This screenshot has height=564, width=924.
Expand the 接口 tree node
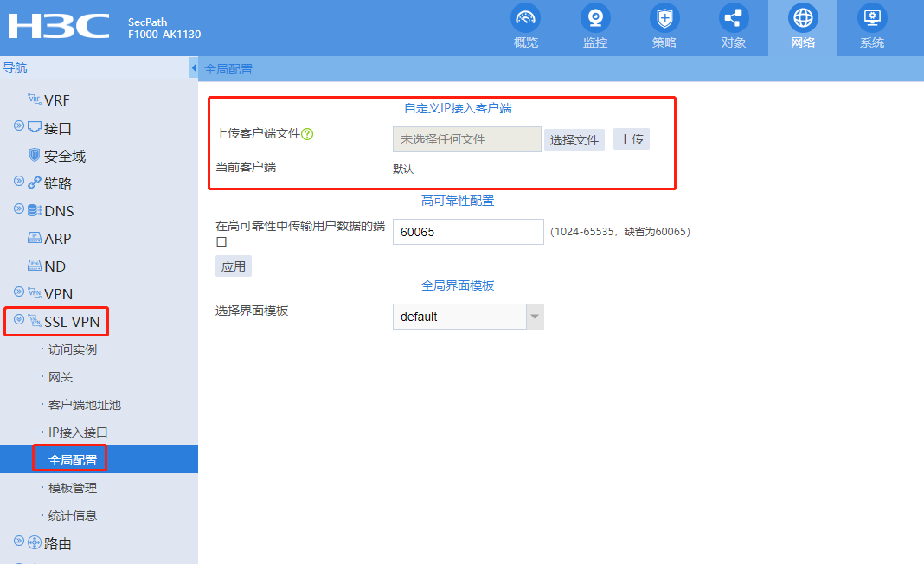point(19,125)
